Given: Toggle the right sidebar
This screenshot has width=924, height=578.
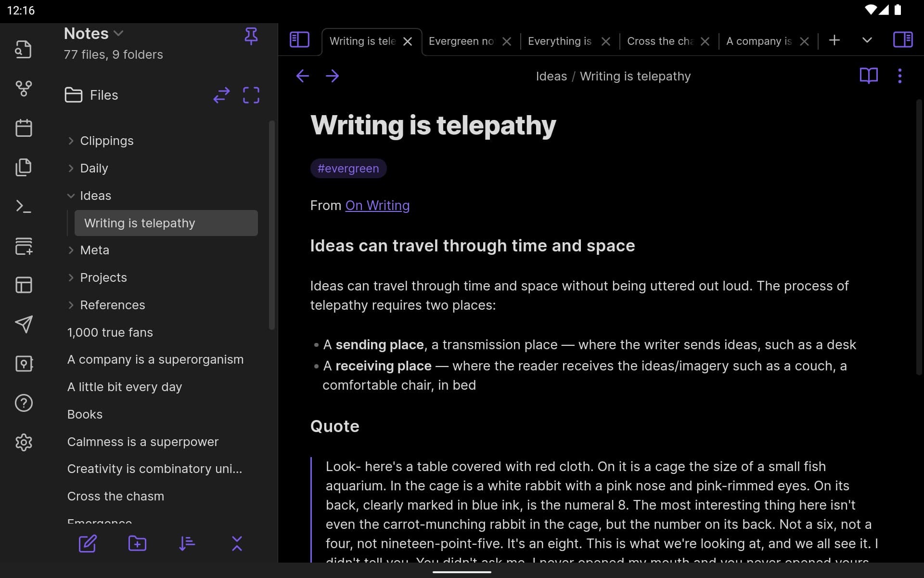Looking at the screenshot, I should click(903, 40).
